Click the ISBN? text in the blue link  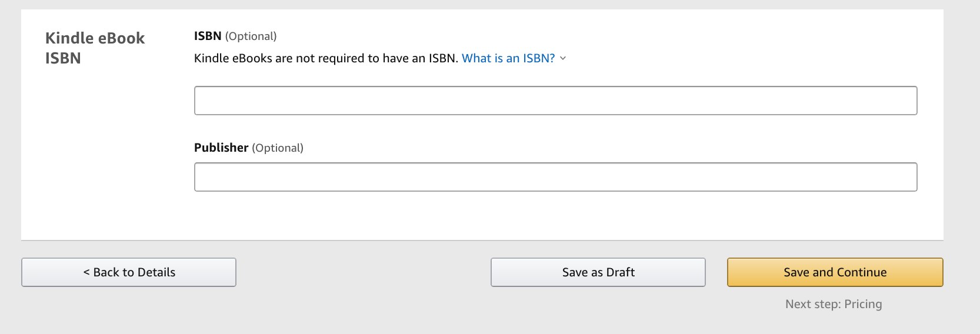[x=539, y=58]
